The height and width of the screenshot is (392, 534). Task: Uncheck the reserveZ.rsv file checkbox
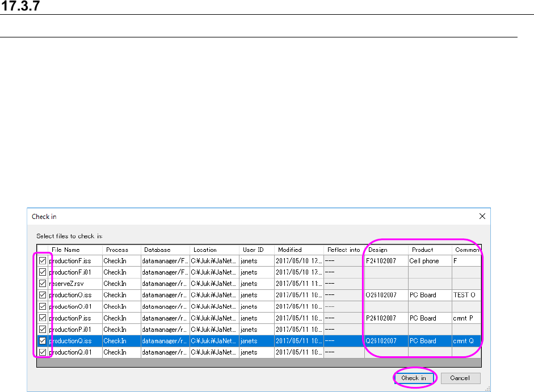pyautogui.click(x=43, y=284)
